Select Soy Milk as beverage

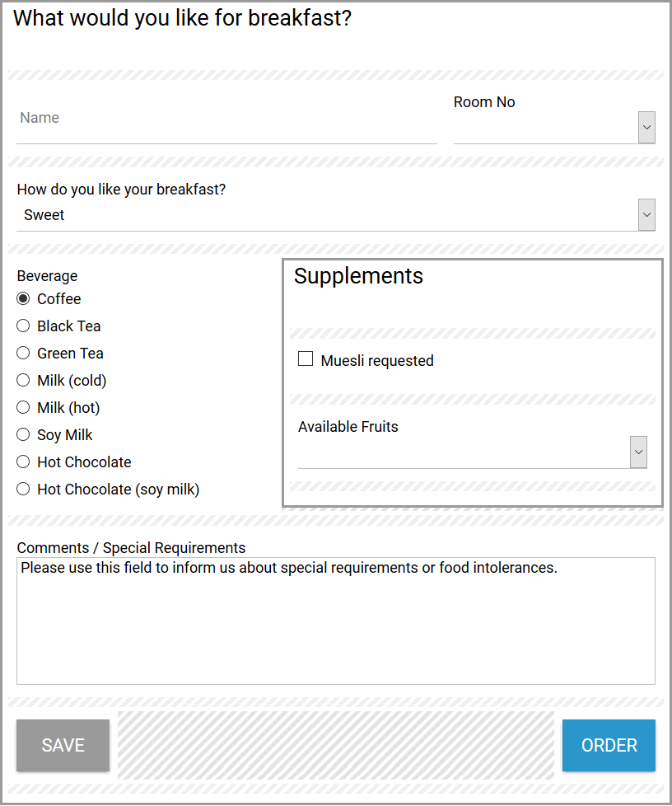click(23, 434)
